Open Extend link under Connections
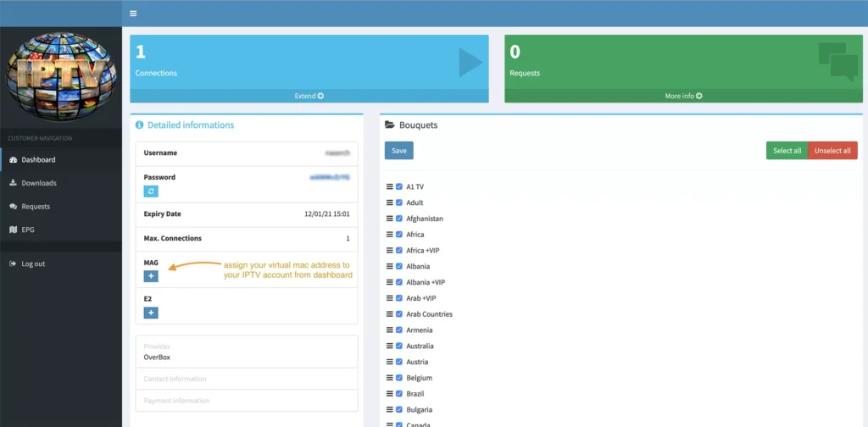 click(309, 96)
